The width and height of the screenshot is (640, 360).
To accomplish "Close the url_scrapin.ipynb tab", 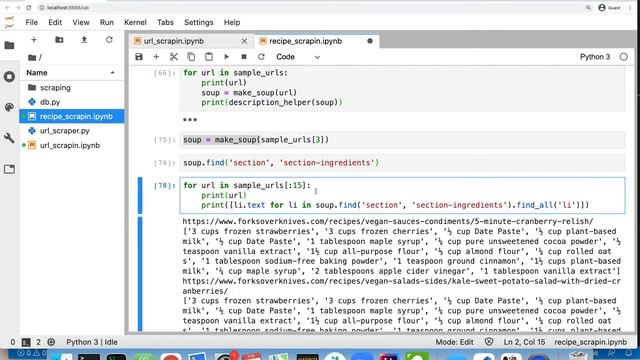I will click(244, 41).
